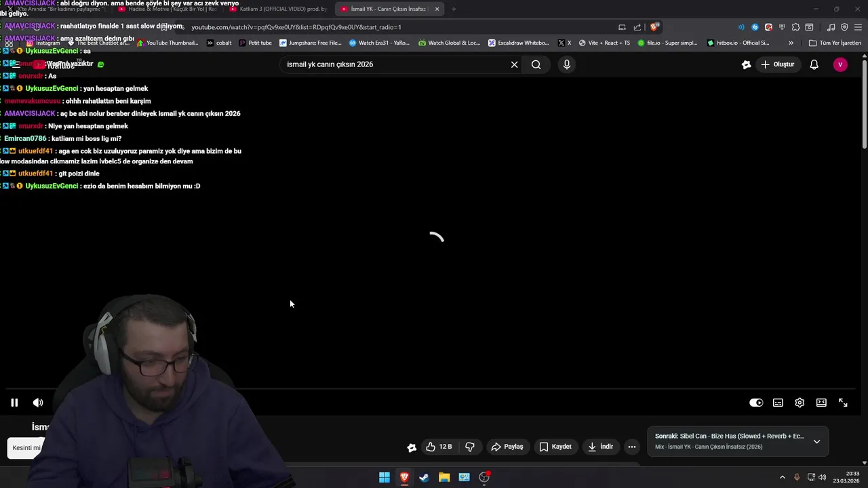Image resolution: width=868 pixels, height=488 pixels.
Task: Click the sparkle icon beside Oluştur
Action: tap(746, 64)
